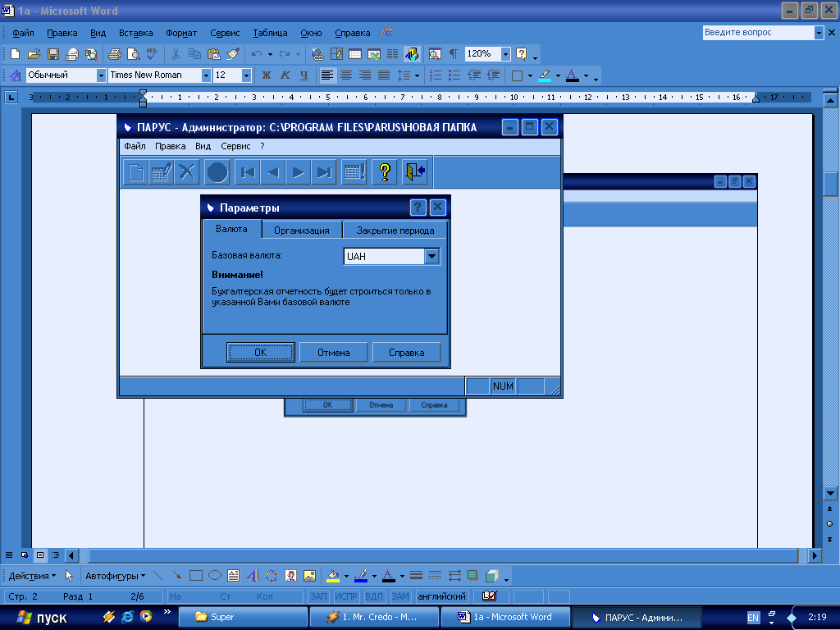Image resolution: width=840 pixels, height=630 pixels.
Task: Draw a rectangle with the drawing toolbar icon
Action: [196, 576]
